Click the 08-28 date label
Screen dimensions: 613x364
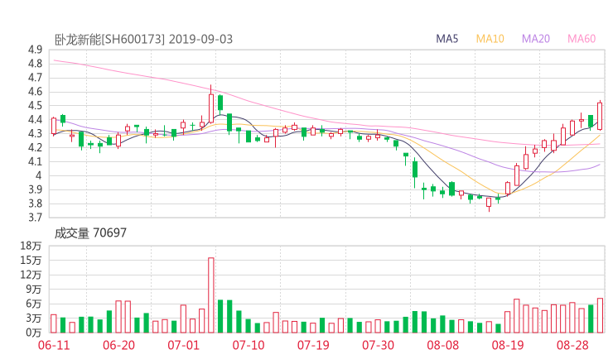(572, 345)
